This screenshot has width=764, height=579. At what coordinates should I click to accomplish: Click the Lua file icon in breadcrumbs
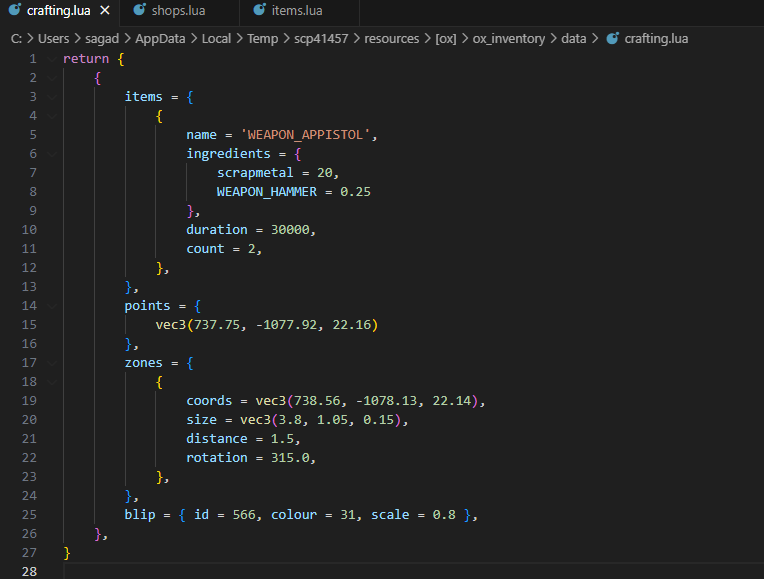[612, 38]
